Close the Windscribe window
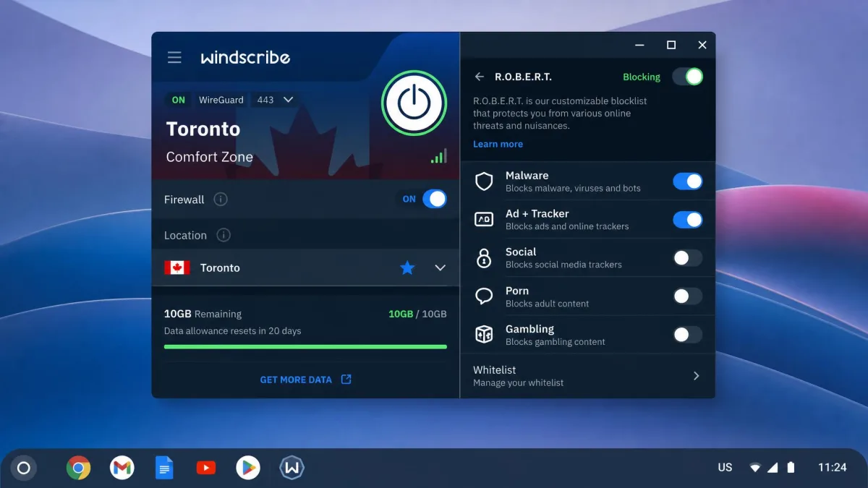The width and height of the screenshot is (868, 488). point(702,45)
